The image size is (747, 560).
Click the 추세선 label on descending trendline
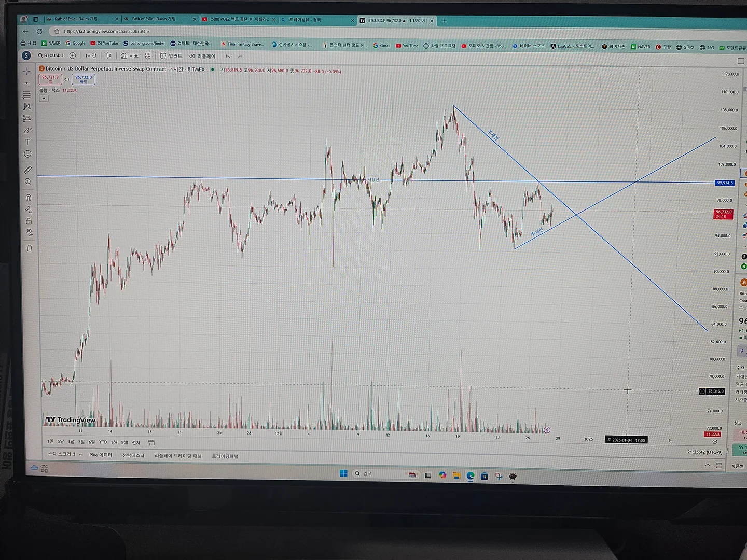(x=493, y=135)
